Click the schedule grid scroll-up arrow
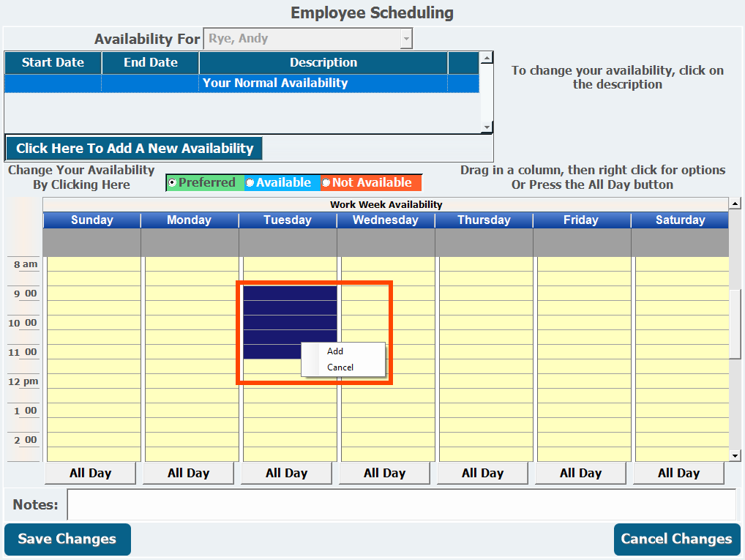The height and width of the screenshot is (560, 745). 735,203
